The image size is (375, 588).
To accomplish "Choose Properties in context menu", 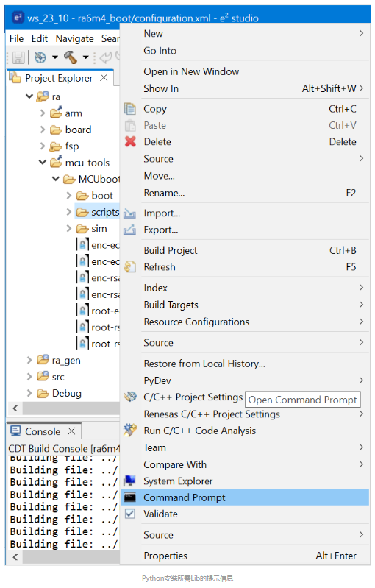I will coord(245,556).
